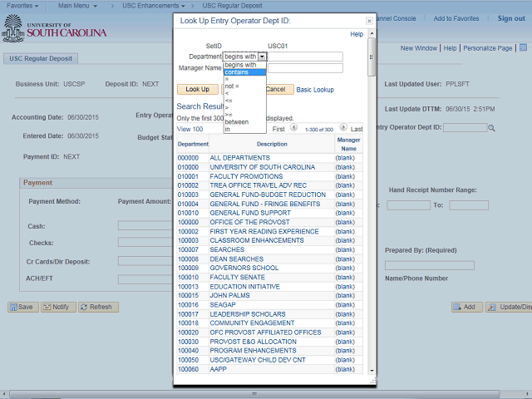Click the Entry Operator Dept ID lookup magnifier
Viewport: 532px width, 399px height.
[x=491, y=128]
